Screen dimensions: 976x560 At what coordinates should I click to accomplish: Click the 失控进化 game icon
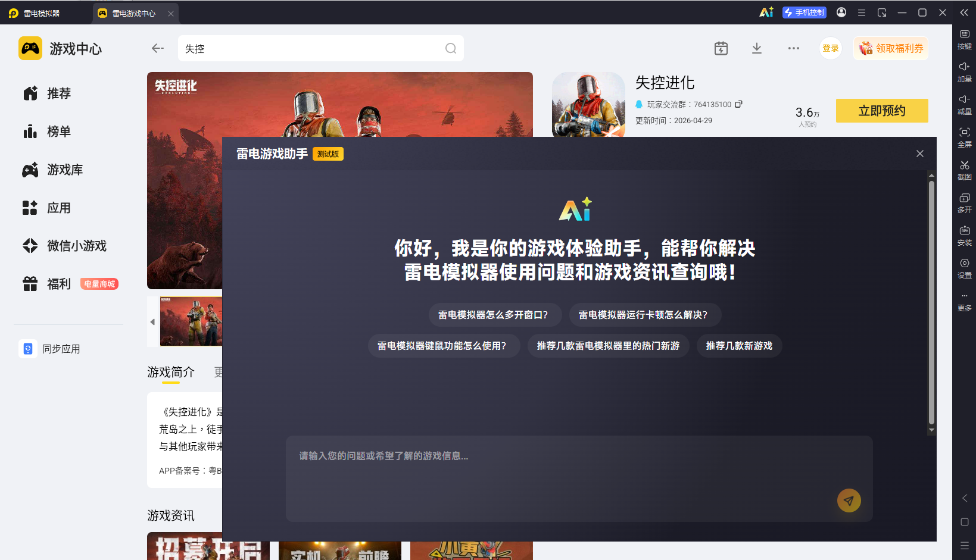(588, 105)
